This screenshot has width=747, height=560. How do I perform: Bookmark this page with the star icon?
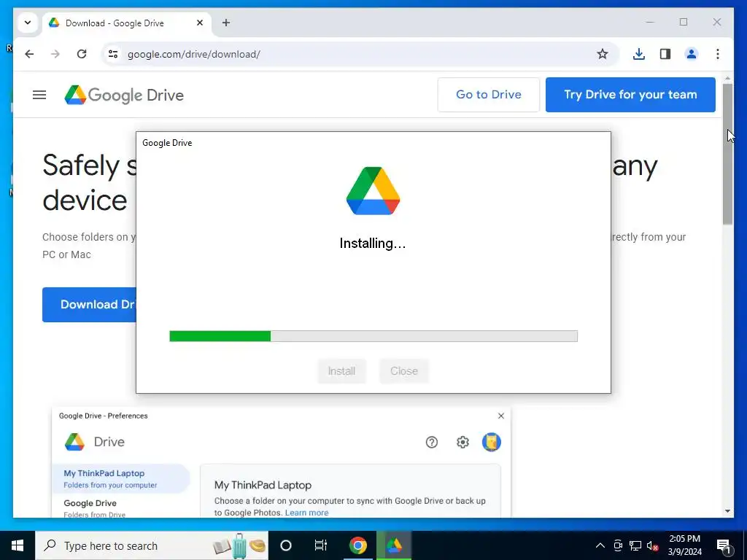point(602,54)
